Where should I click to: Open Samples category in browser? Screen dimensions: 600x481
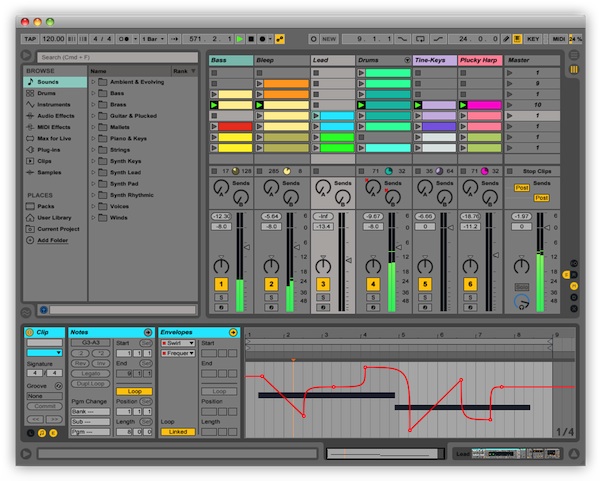click(x=55, y=173)
